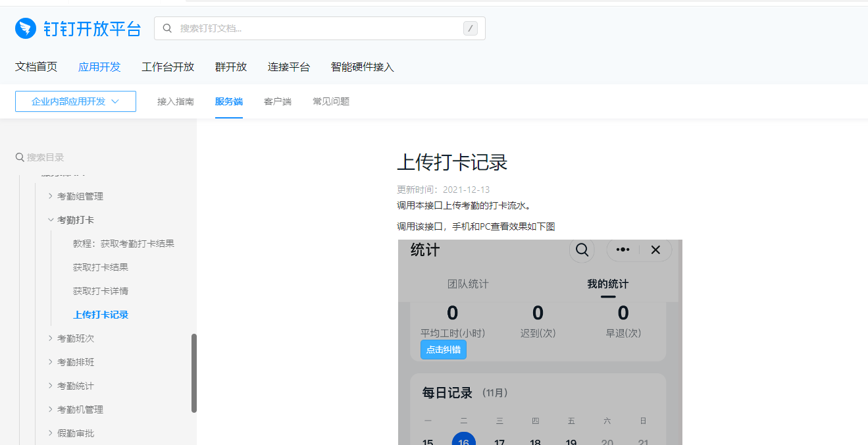Switch to the 客户端 tab
Screen dimensions: 868x445
277,101
